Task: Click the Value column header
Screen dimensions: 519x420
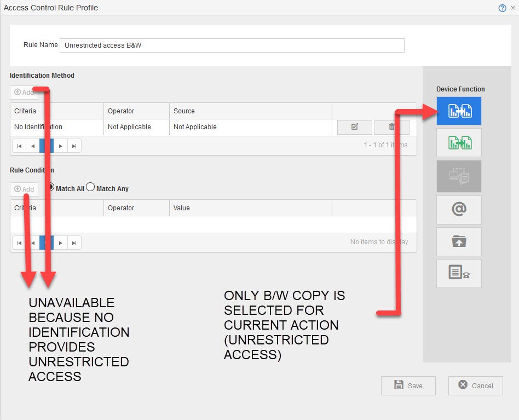Action: pyautogui.click(x=251, y=208)
